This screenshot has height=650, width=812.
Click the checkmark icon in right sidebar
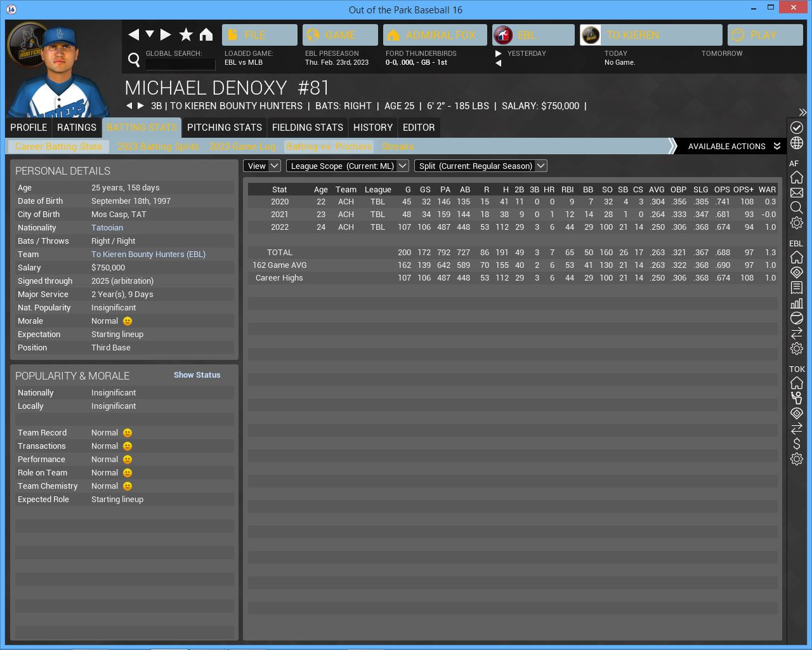pyautogui.click(x=797, y=128)
